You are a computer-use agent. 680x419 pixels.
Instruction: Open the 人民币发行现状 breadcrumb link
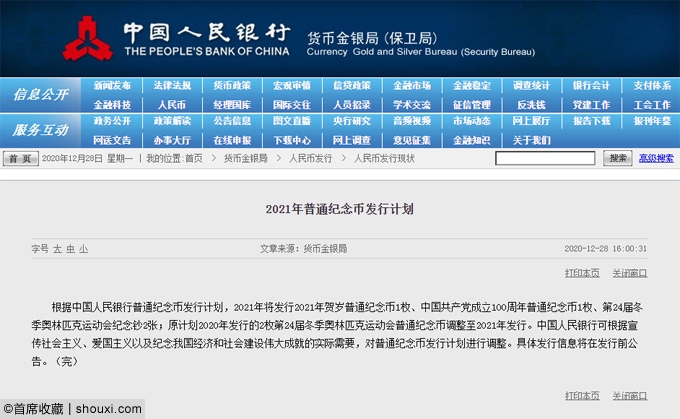tap(384, 158)
